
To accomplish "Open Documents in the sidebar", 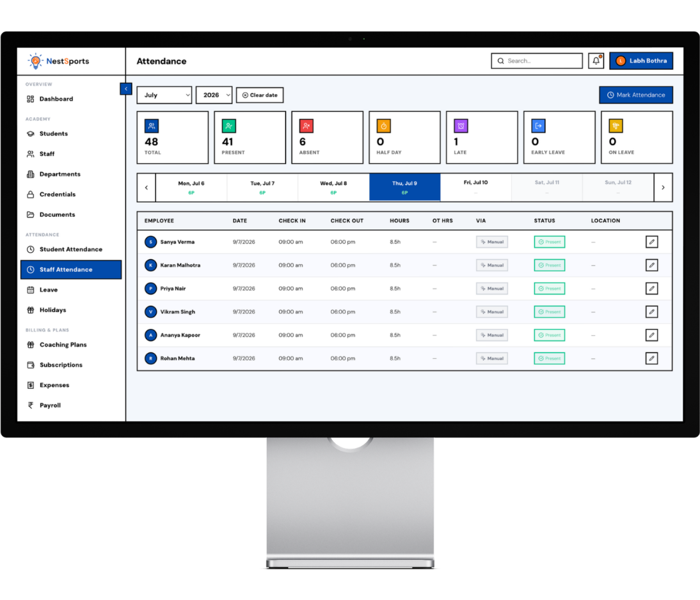I will tap(71, 215).
